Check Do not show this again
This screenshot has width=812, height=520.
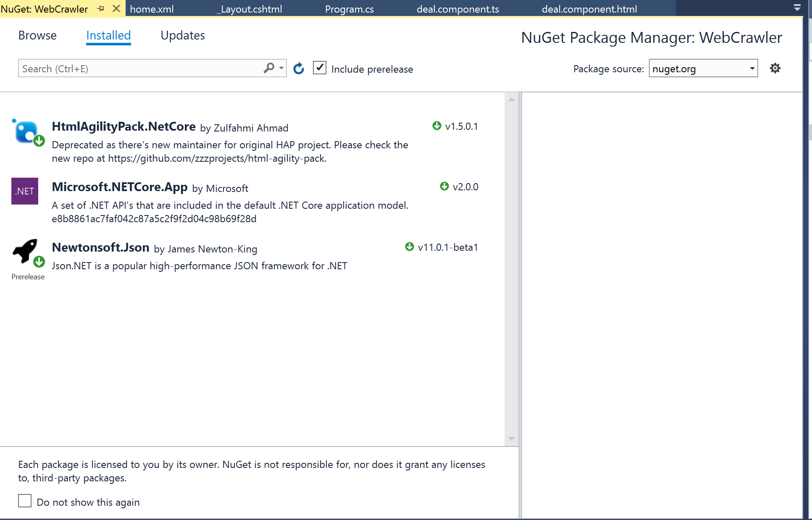[x=25, y=501]
